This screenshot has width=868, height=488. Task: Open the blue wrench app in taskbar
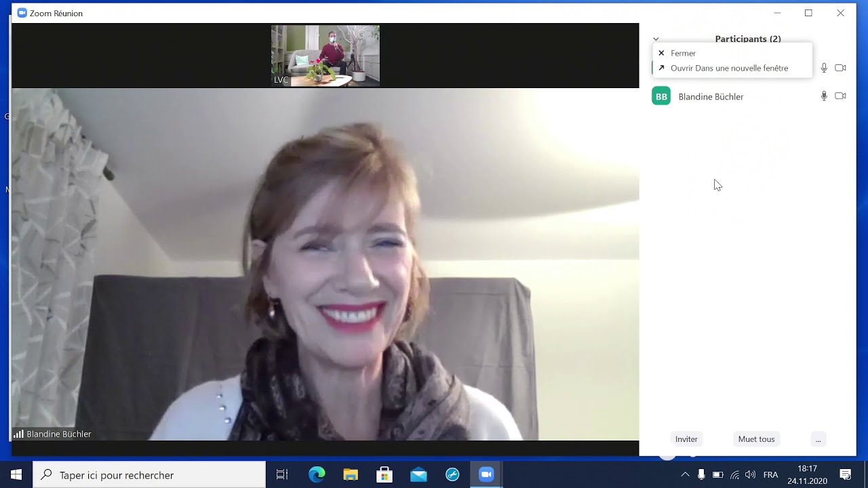[452, 474]
